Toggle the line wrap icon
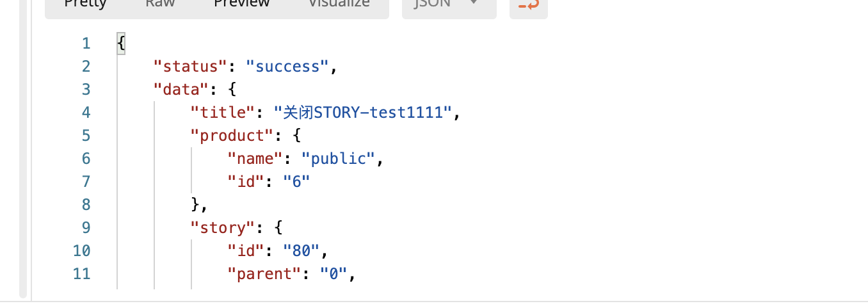The image size is (868, 306). tap(528, 5)
